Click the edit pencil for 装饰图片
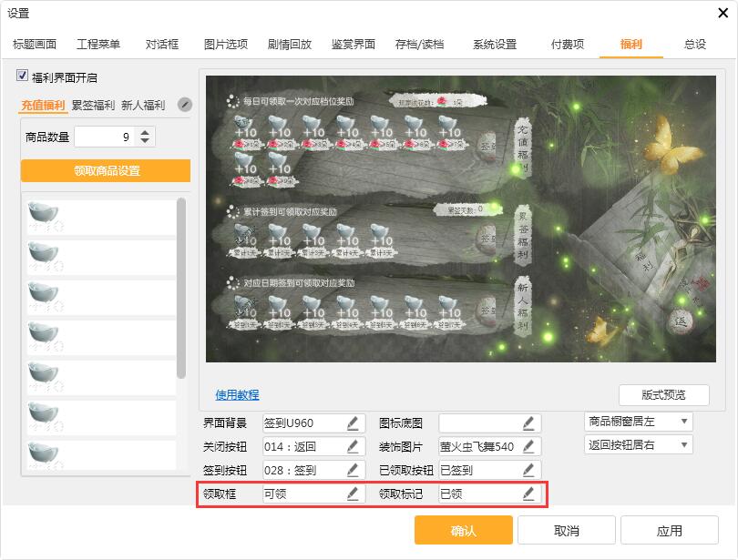 click(x=528, y=446)
